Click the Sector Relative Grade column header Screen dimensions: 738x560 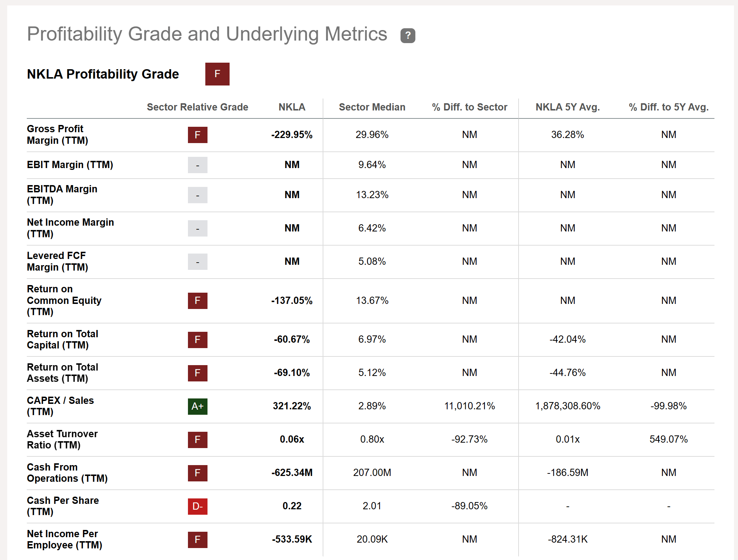point(197,107)
